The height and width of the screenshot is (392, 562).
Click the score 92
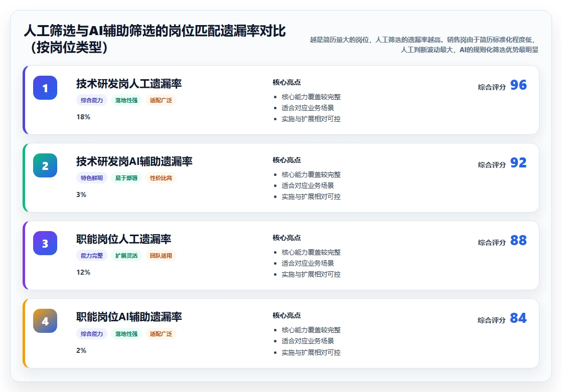(x=518, y=162)
